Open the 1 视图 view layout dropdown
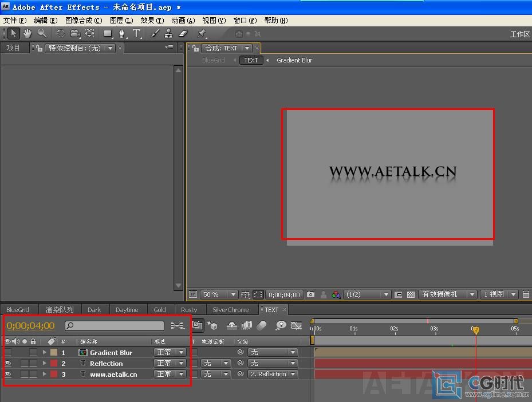 tap(499, 294)
